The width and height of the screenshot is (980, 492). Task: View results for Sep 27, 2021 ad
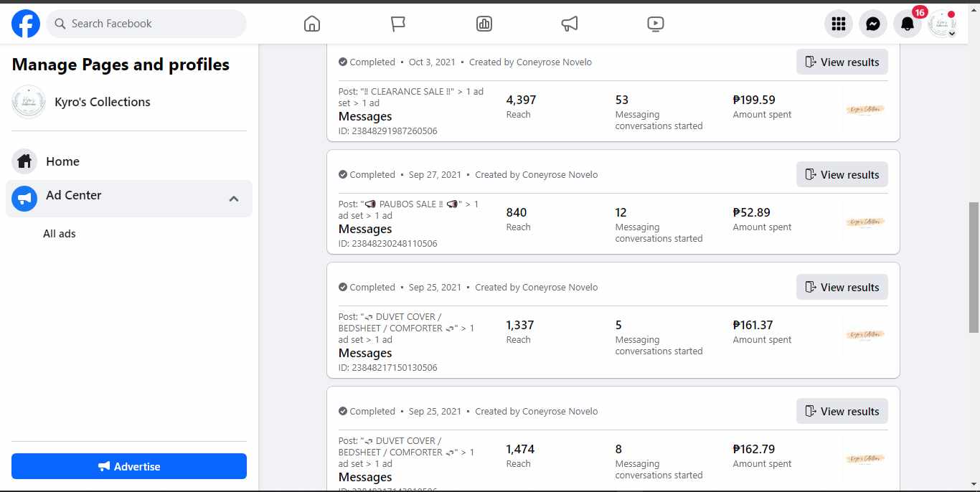(x=842, y=174)
